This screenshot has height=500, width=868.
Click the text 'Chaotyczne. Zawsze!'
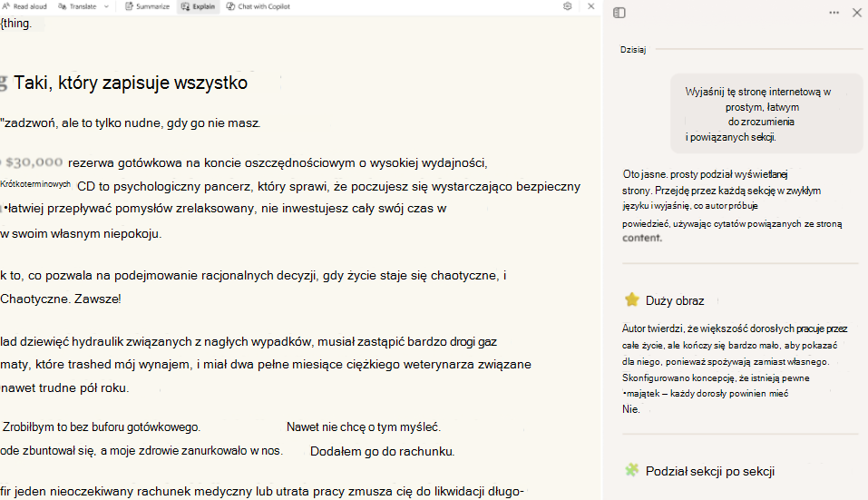click(61, 299)
